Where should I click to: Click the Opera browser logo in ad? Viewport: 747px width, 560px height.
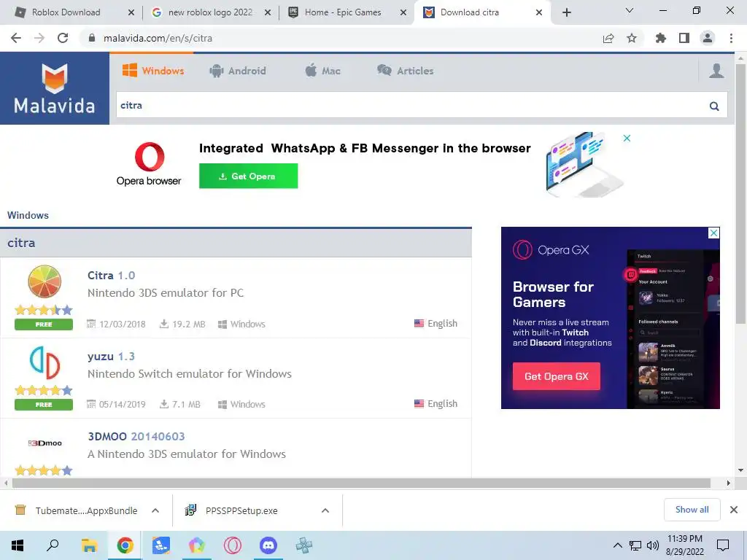(x=149, y=163)
